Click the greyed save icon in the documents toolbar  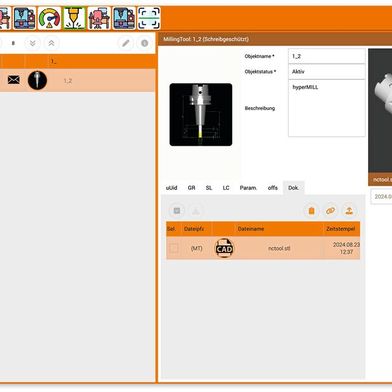point(177,211)
